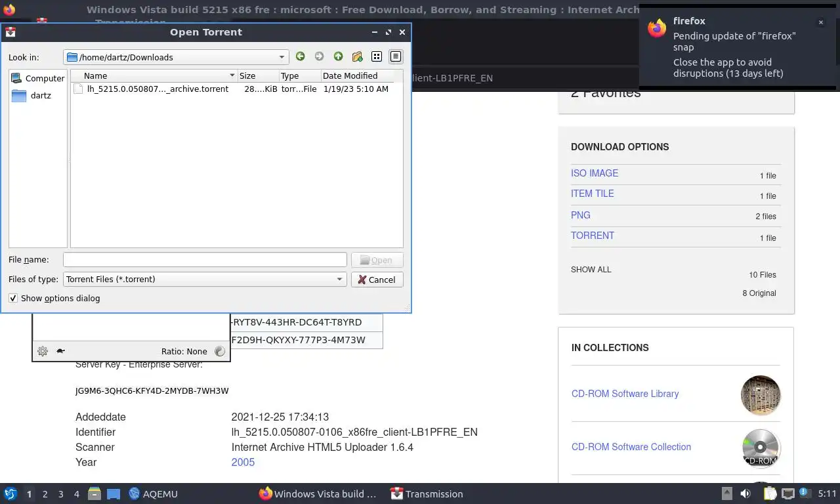Sort files by Type column
Screen dimensions: 840x504
click(x=300, y=75)
